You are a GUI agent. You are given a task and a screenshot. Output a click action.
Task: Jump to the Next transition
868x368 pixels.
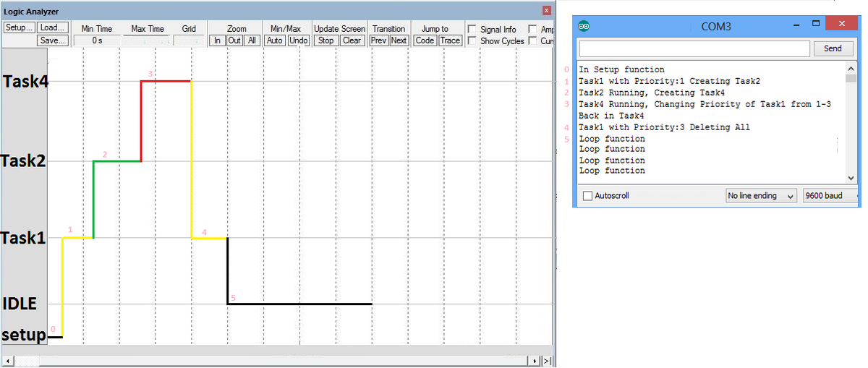399,40
